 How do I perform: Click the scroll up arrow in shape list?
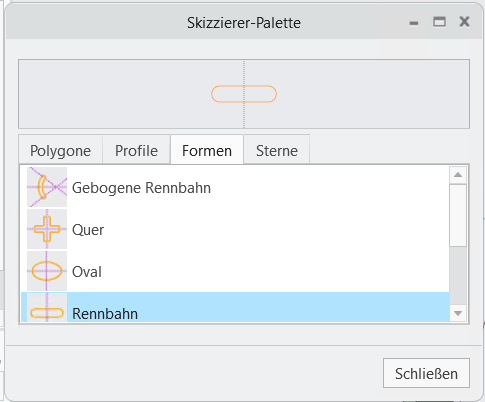[458, 175]
